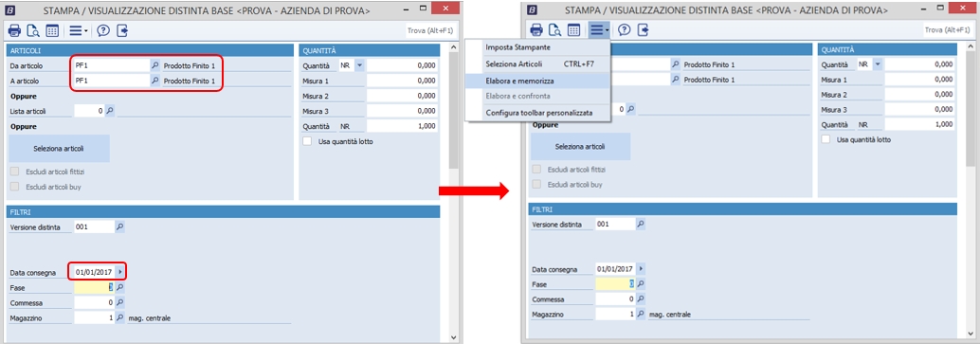The width and height of the screenshot is (980, 344).
Task: Click print icon in left window toolbar
Action: coord(15,30)
